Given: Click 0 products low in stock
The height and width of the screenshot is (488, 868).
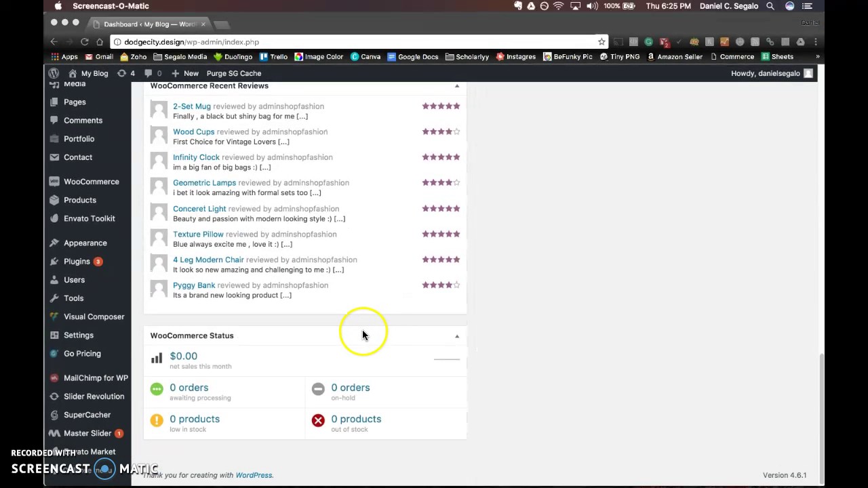Looking at the screenshot, I should click(195, 419).
